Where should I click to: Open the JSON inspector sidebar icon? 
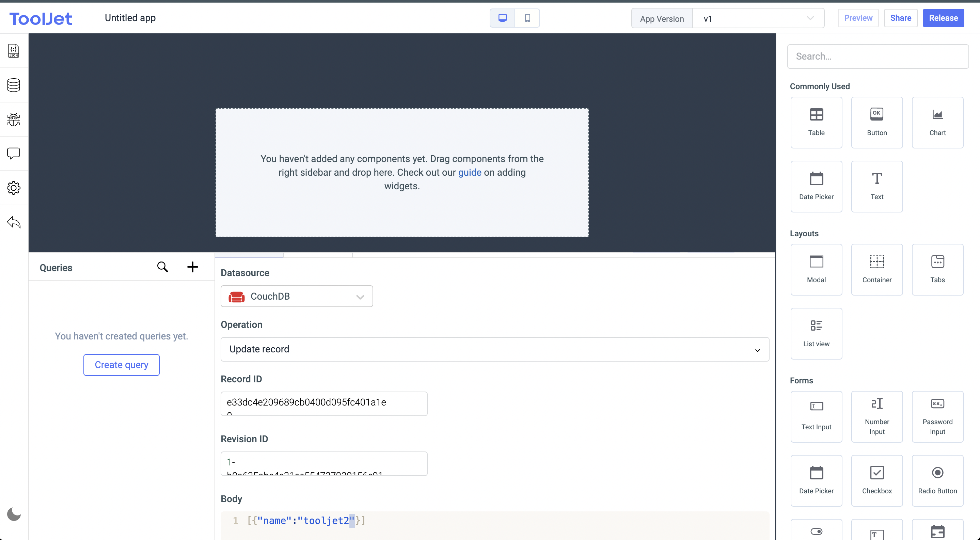pos(14,51)
